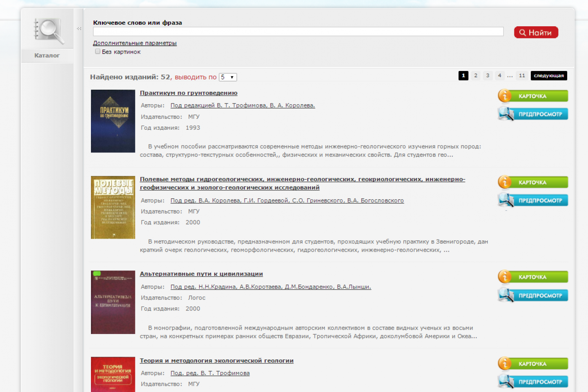Open Карточка for Теория и методология book

coord(533,364)
